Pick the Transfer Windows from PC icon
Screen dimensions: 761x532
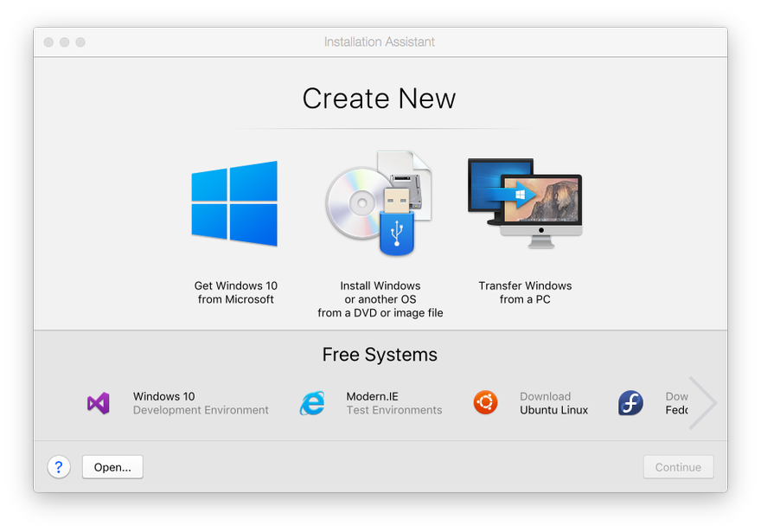coord(525,203)
